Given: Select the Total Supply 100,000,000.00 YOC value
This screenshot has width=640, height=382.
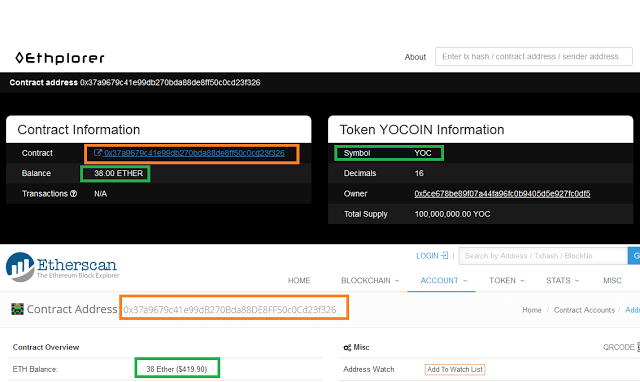Looking at the screenshot, I should click(452, 214).
